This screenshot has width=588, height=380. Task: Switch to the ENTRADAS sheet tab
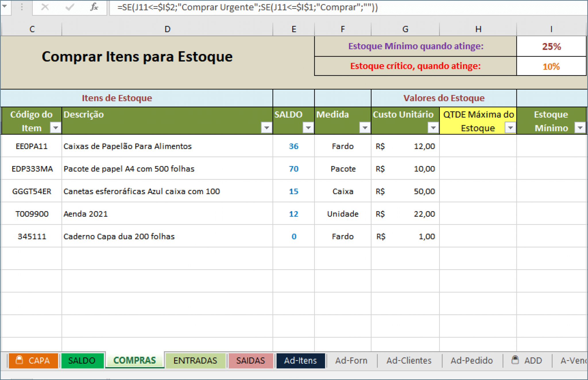click(195, 360)
